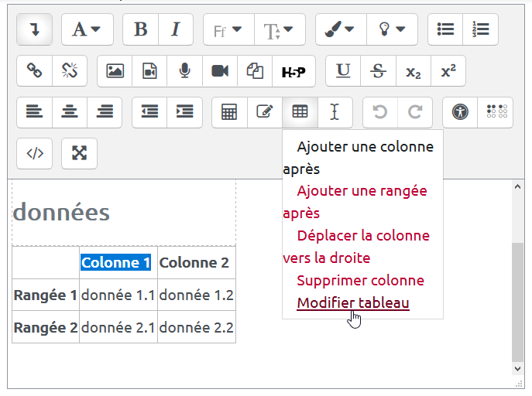Switch to HTML source code view
Viewport: 532px width, 396px height.
pos(34,153)
